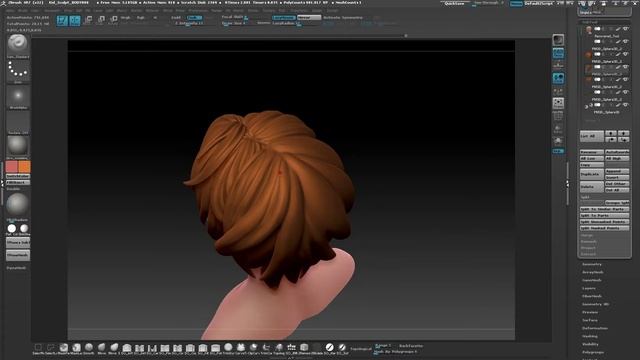Screen dimensions: 640x360
Task: Open the Project sub-palette
Action: pos(588,248)
